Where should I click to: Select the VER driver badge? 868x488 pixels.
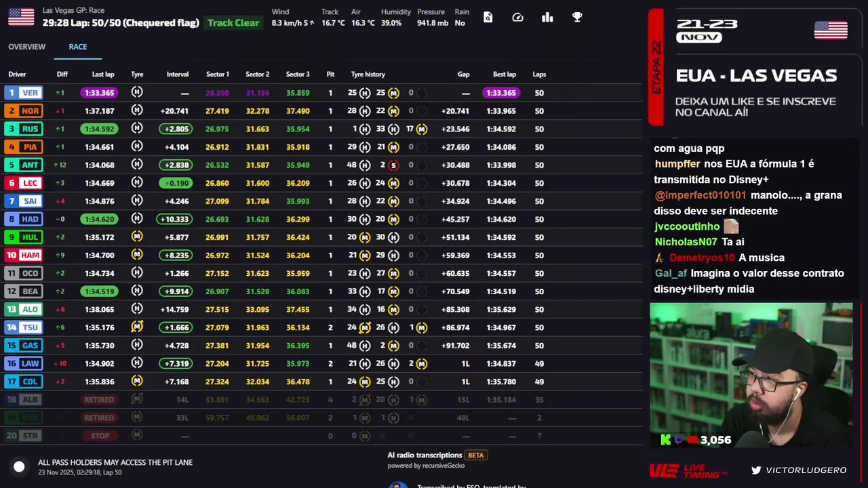23,93
